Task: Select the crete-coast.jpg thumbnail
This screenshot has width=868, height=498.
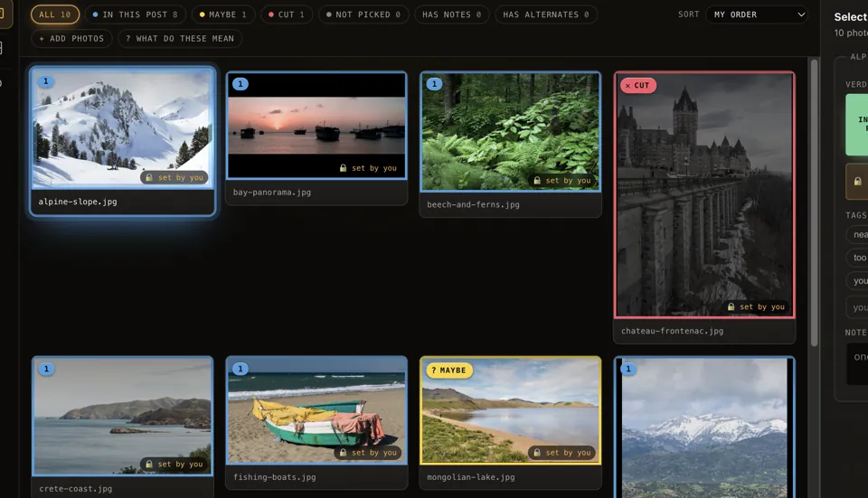Action: pyautogui.click(x=122, y=416)
